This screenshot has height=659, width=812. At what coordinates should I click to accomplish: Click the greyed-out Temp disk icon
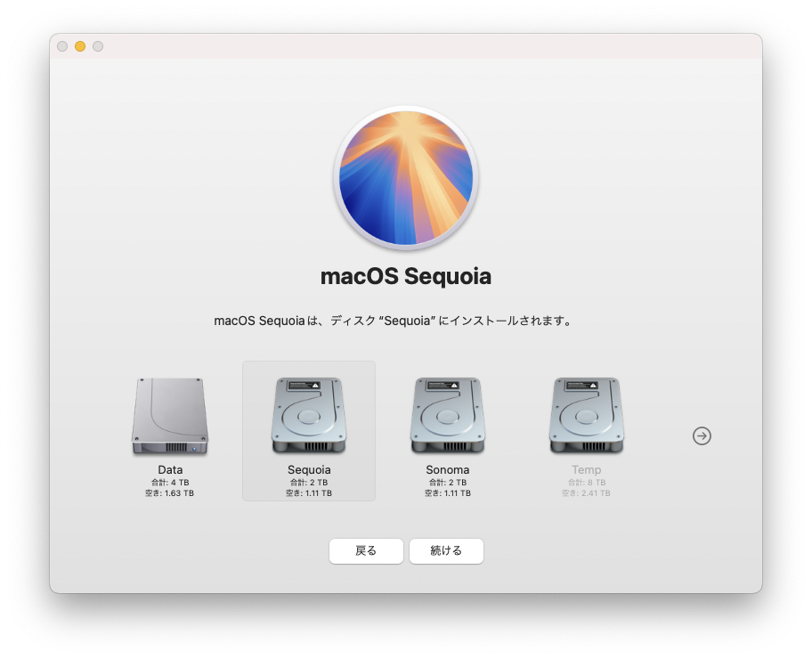[586, 416]
